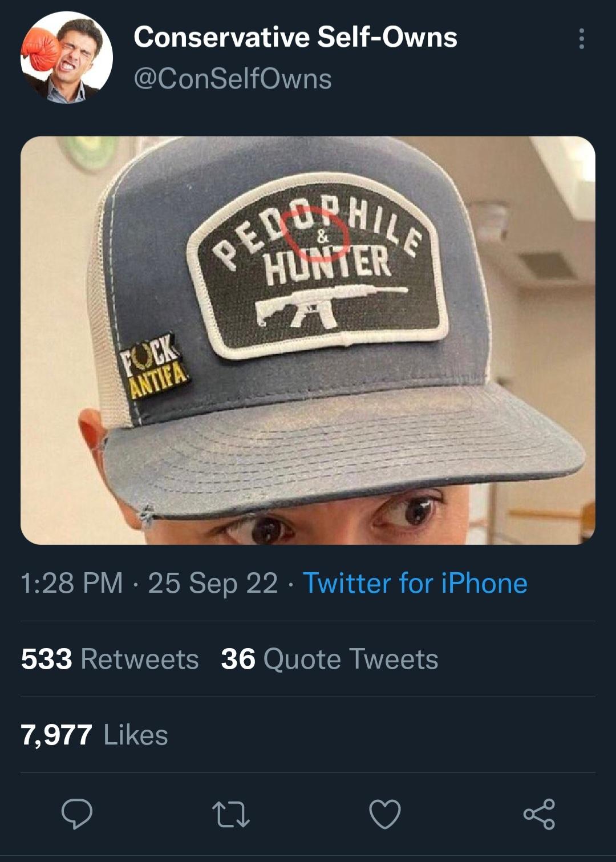Show the Quote Tweets list
This screenshot has height=862, width=616.
[x=350, y=659]
